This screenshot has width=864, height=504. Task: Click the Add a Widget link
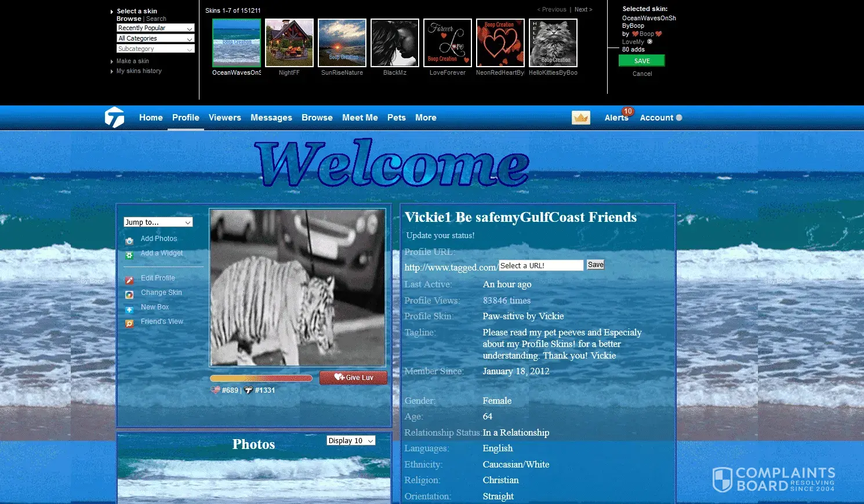pos(162,253)
